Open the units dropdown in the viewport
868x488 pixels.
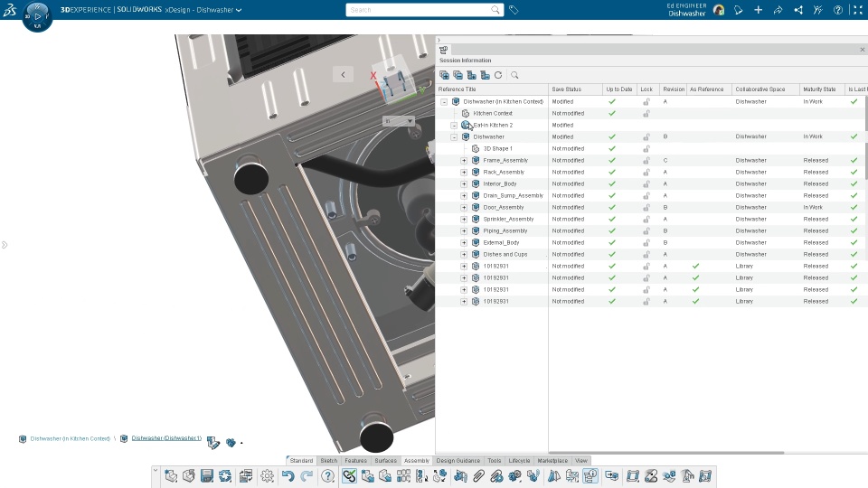pyautogui.click(x=399, y=120)
